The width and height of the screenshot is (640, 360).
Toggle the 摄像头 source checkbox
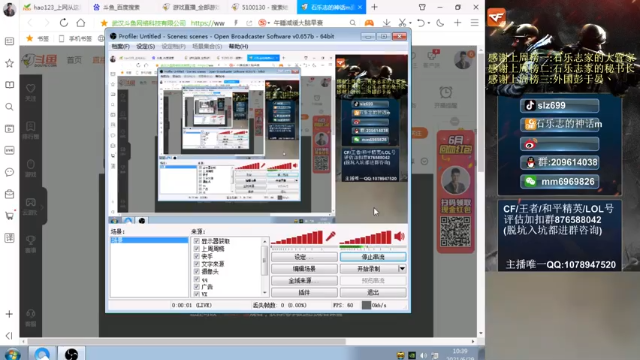(197, 271)
